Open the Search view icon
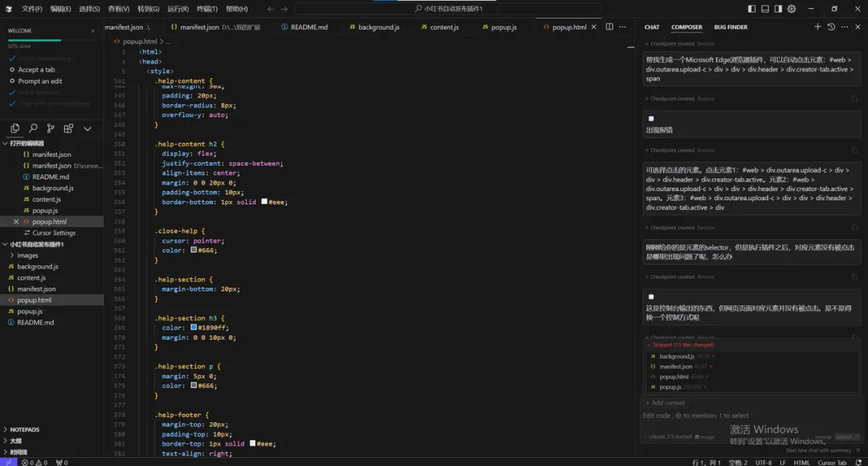Image resolution: width=868 pixels, height=466 pixels. 33,129
